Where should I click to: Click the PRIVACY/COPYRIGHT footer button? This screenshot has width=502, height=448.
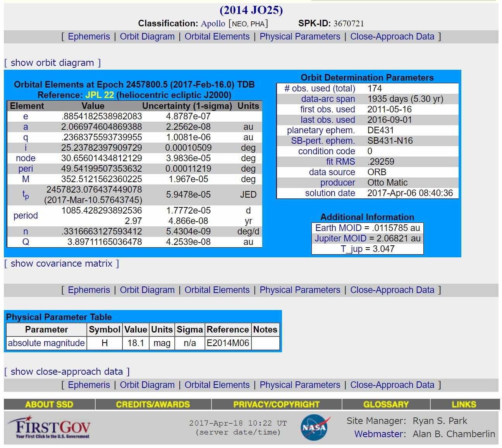pos(277,404)
